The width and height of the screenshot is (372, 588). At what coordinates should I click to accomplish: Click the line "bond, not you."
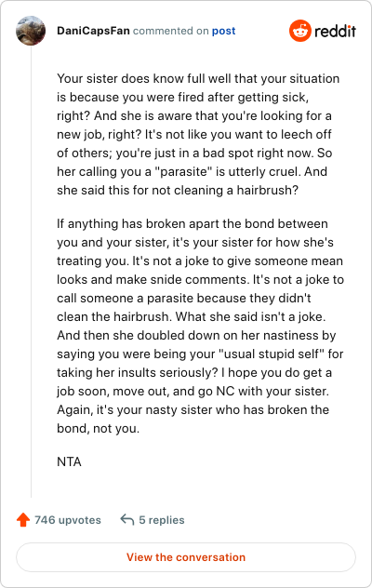click(99, 428)
